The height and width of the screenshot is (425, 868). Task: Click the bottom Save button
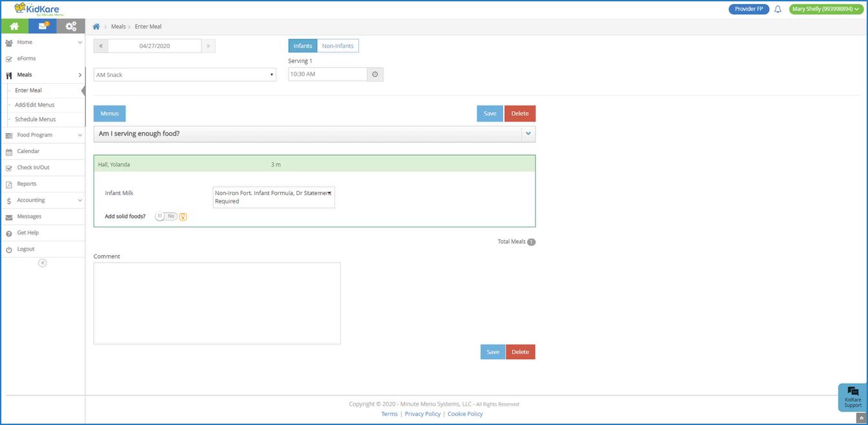pos(493,352)
